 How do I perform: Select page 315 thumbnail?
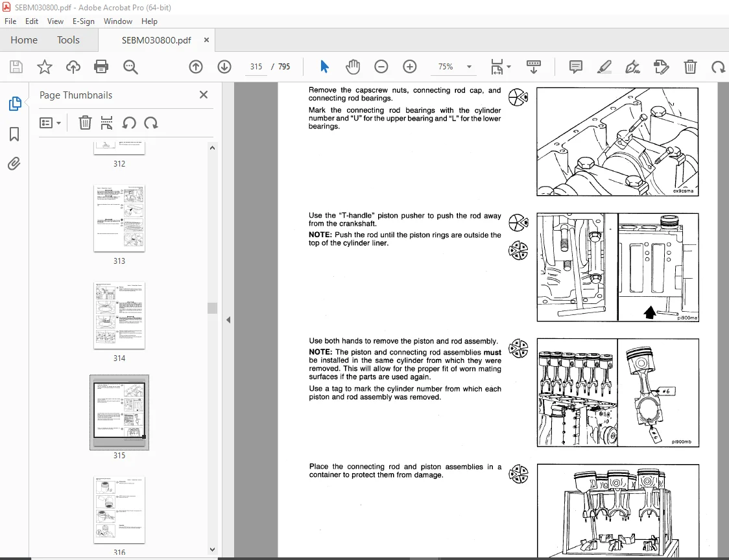click(119, 413)
